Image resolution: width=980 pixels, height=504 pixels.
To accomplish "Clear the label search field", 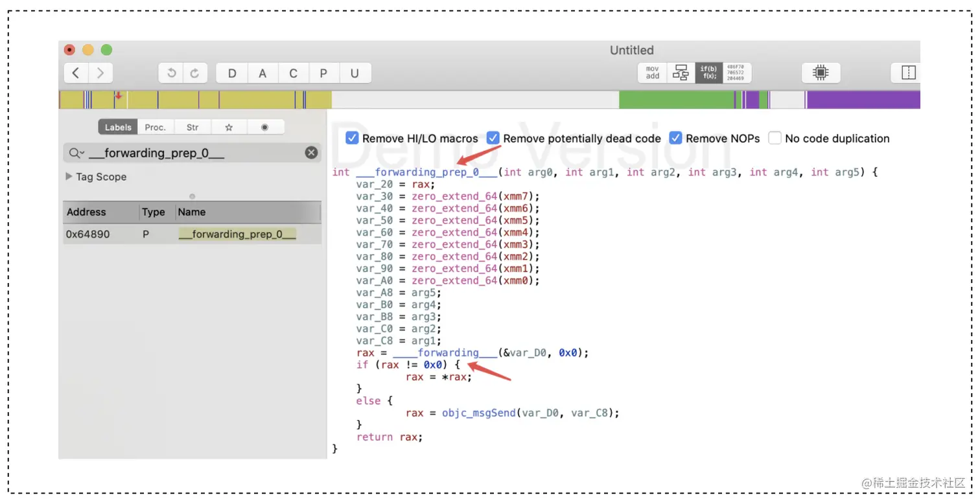I will tap(311, 153).
